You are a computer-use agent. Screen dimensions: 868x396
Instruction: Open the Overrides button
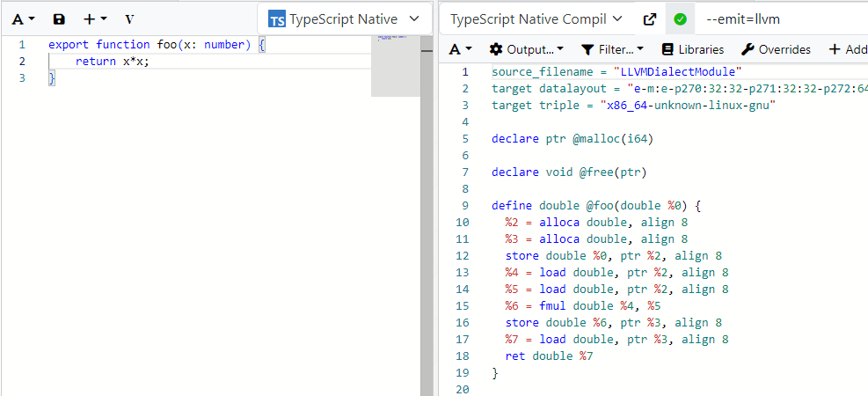pyautogui.click(x=777, y=49)
